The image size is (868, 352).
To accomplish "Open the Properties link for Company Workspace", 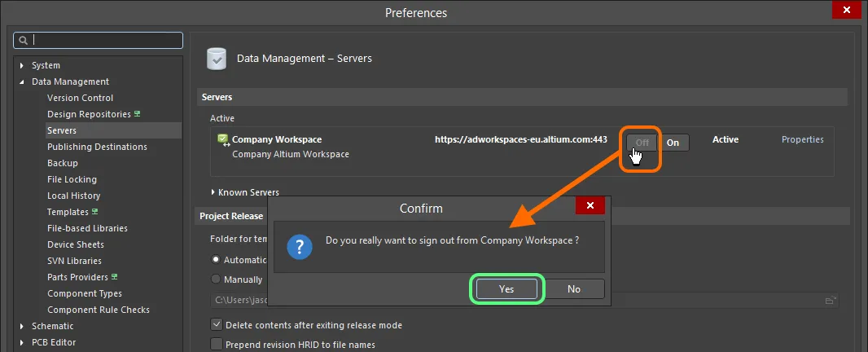I will [803, 139].
